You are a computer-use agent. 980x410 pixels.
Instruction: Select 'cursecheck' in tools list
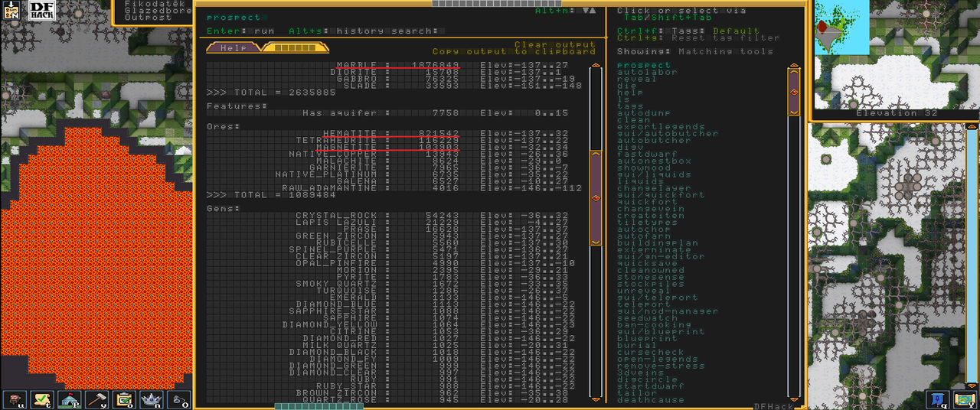pyautogui.click(x=651, y=353)
